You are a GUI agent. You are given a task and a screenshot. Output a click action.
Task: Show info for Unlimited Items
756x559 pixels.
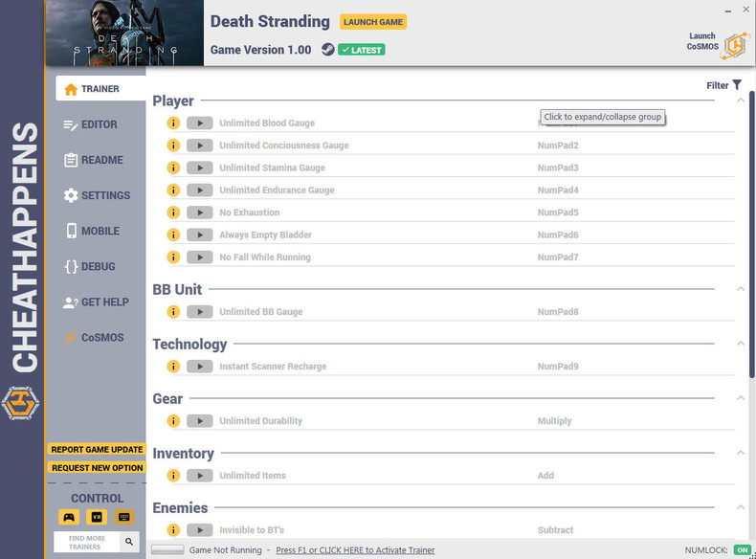(x=173, y=476)
